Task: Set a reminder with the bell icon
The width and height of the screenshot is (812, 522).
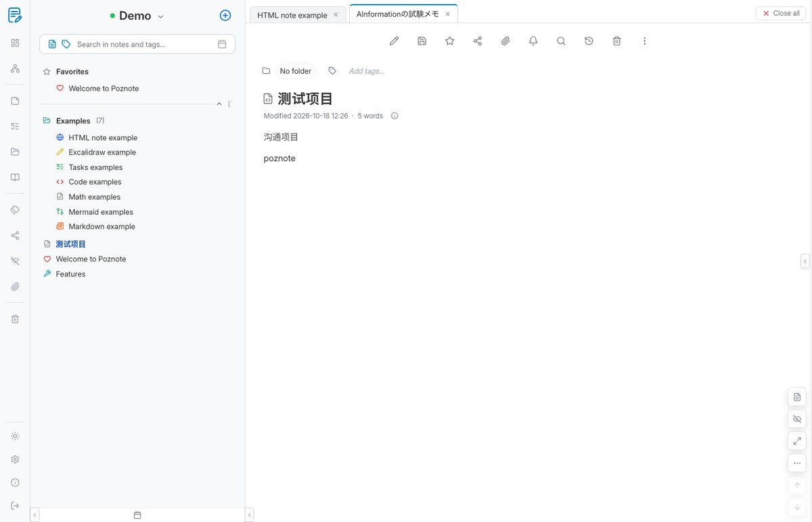Action: point(533,41)
